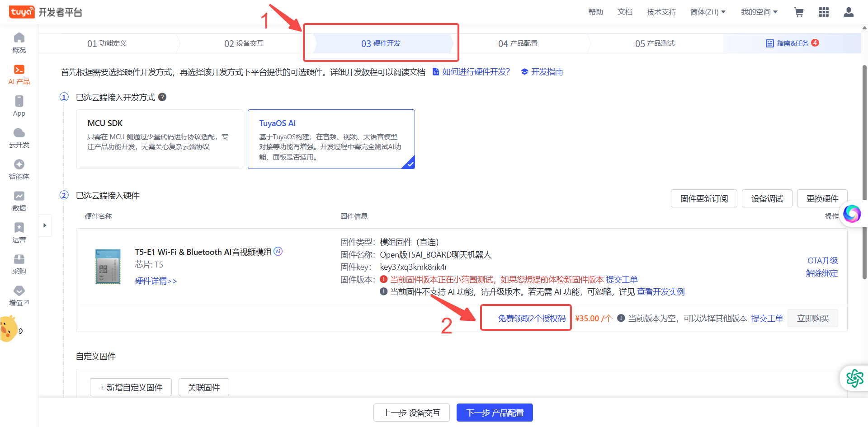Click 免费领取2个授权码 link
This screenshot has height=427, width=868.
[x=532, y=318]
